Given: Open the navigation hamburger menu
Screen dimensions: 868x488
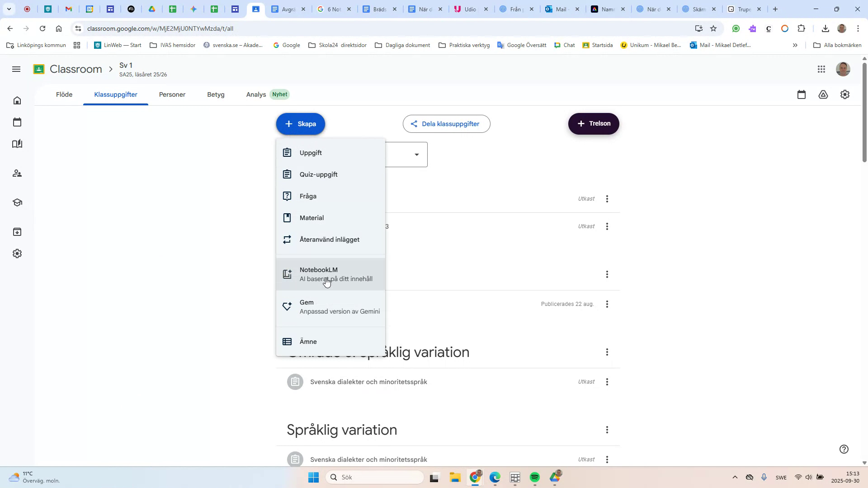Looking at the screenshot, I should 17,69.
